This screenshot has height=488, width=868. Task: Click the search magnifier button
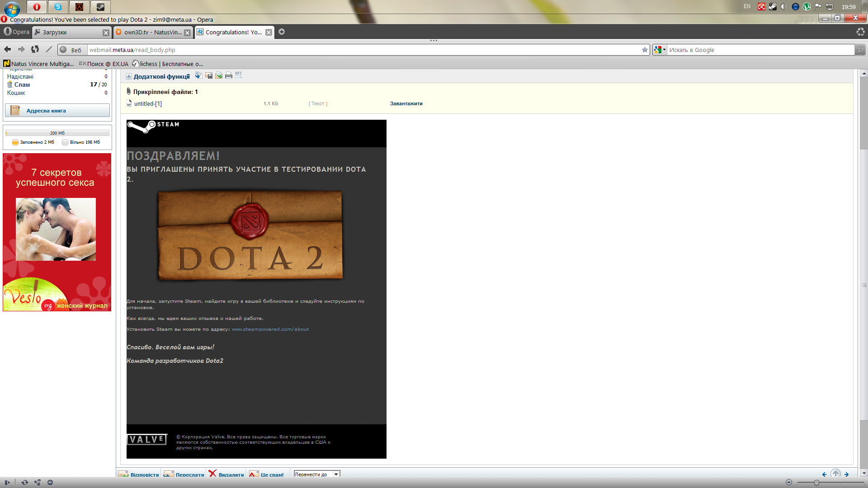[x=860, y=50]
